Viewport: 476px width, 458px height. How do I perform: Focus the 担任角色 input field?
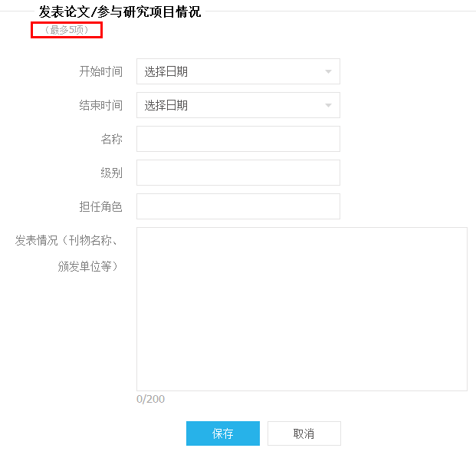click(x=238, y=207)
